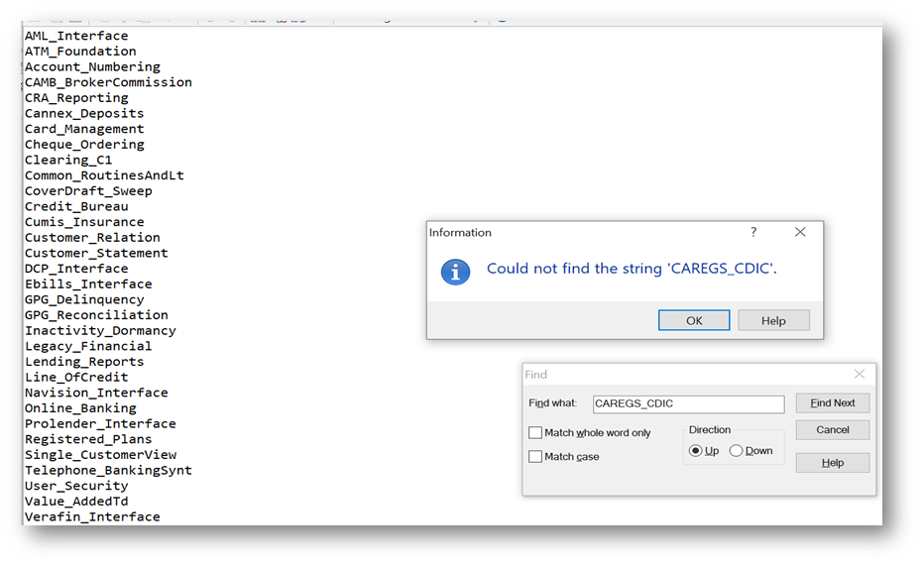Click Help in the Information dialog
Screen dimensions: 924x567
[773, 320]
